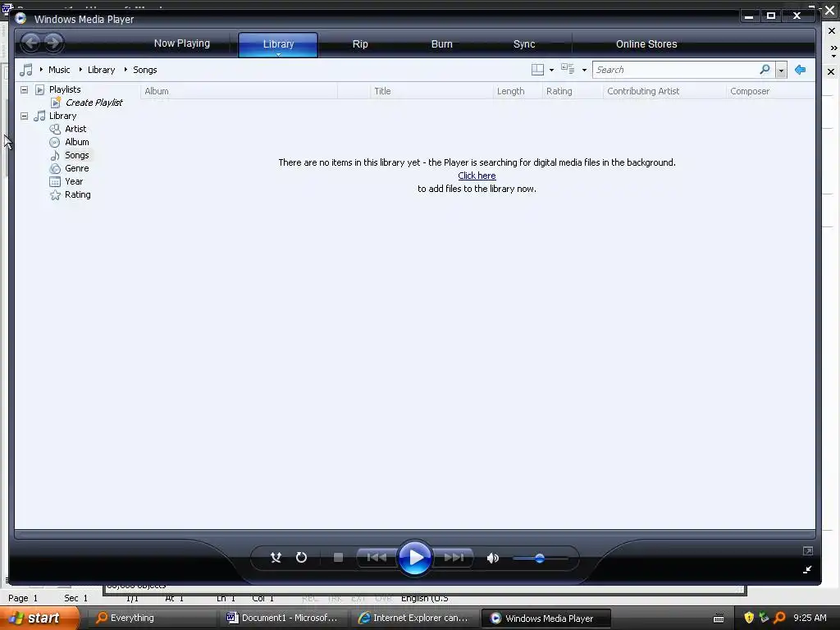Click the blue list pane arrow
Image resolution: width=840 pixels, height=630 pixels.
tap(801, 70)
